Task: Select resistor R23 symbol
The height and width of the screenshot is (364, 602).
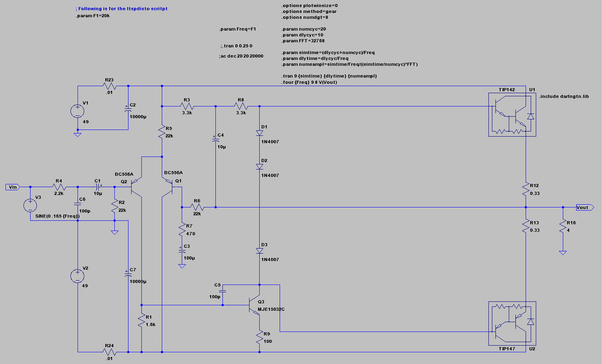Action: pos(109,86)
